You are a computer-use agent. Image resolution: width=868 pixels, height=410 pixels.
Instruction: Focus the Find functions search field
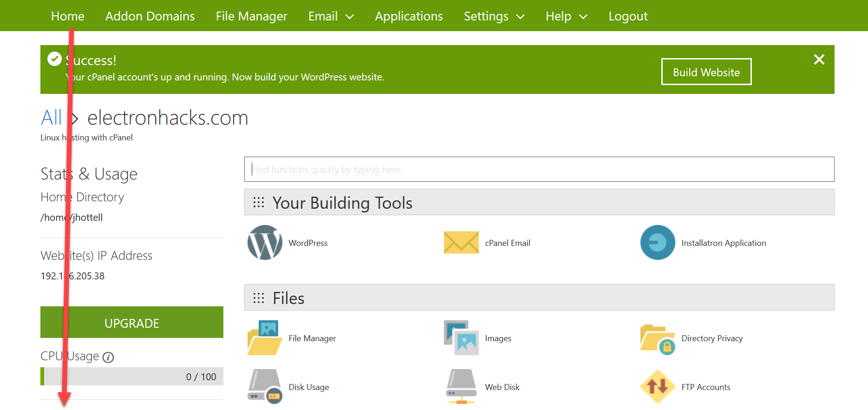pyautogui.click(x=539, y=169)
